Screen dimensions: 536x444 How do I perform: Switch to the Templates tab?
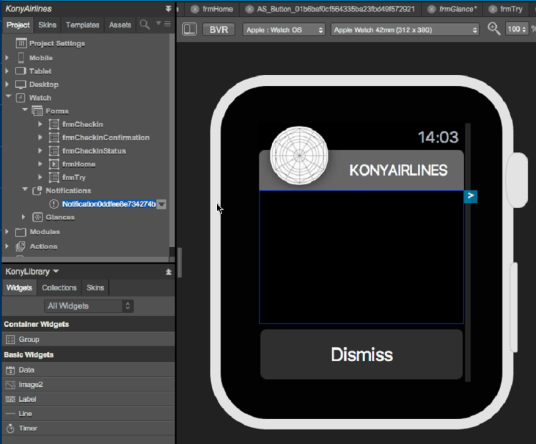pyautogui.click(x=82, y=25)
